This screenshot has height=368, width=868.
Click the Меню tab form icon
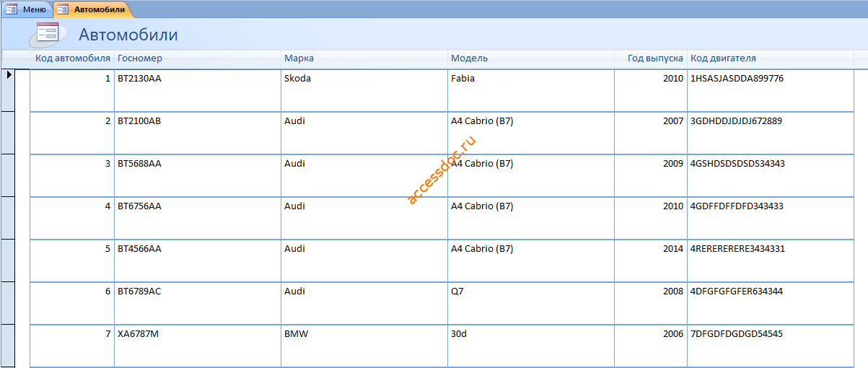coord(12,9)
